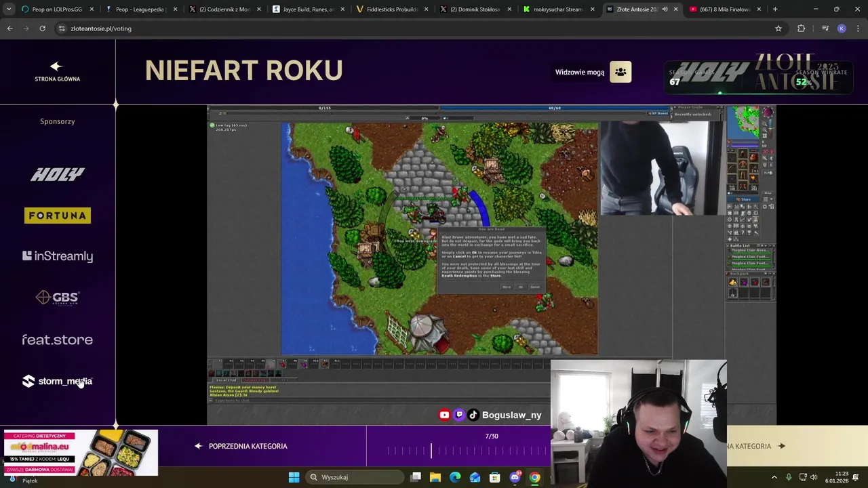Click the Niefart Roku video clip
The width and height of the screenshot is (868, 488).
(x=492, y=265)
